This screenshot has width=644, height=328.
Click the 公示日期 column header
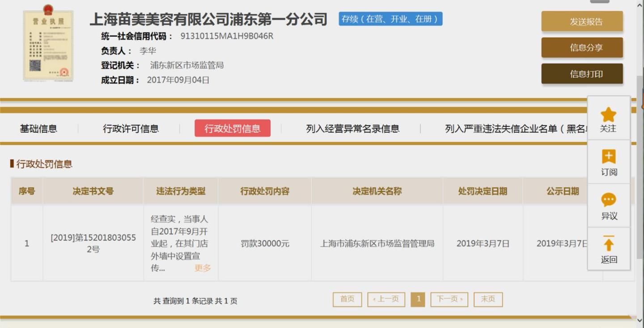click(562, 191)
